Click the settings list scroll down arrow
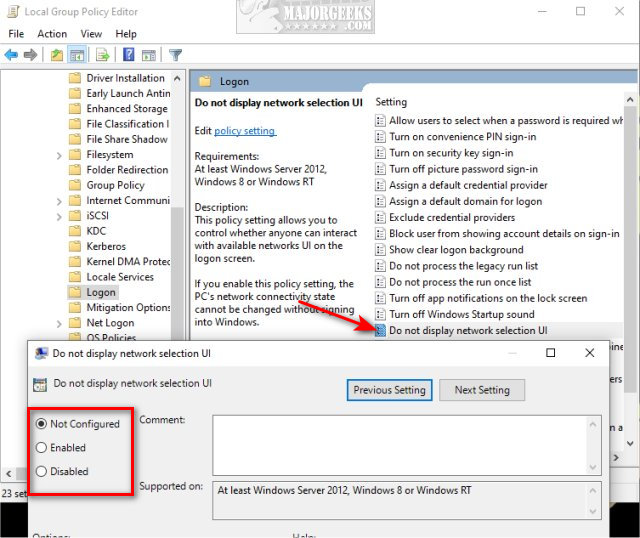The height and width of the screenshot is (538, 640). [x=630, y=443]
